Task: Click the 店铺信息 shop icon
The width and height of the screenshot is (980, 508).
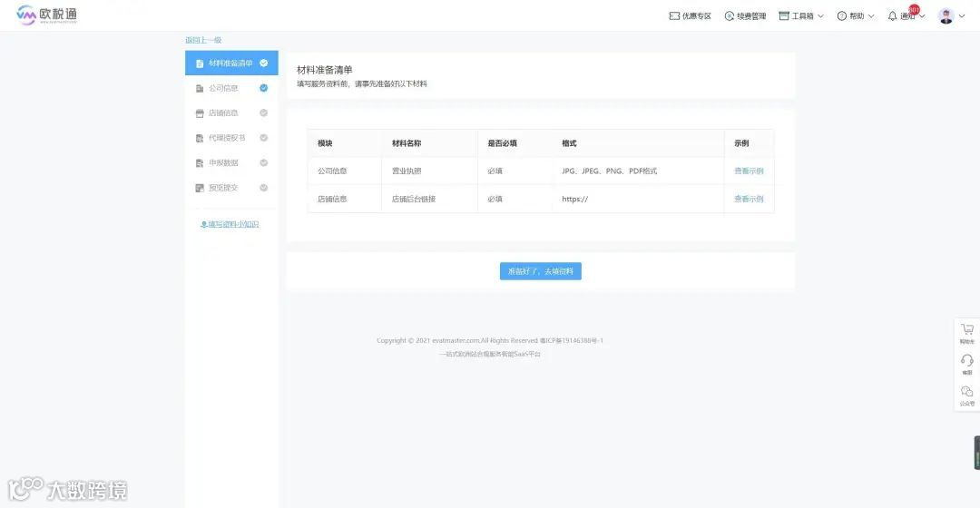Action: tap(200, 113)
